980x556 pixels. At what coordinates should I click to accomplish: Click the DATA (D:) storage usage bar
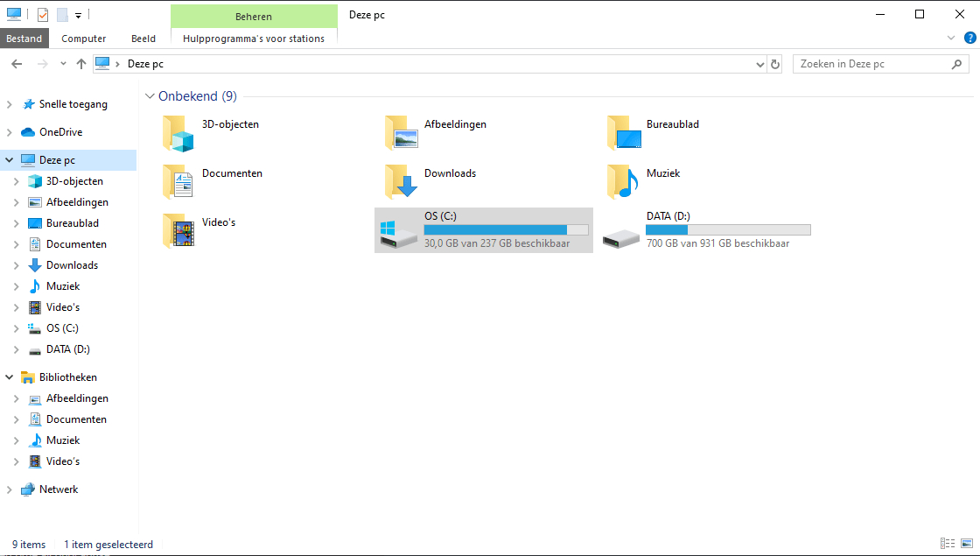pyautogui.click(x=728, y=230)
